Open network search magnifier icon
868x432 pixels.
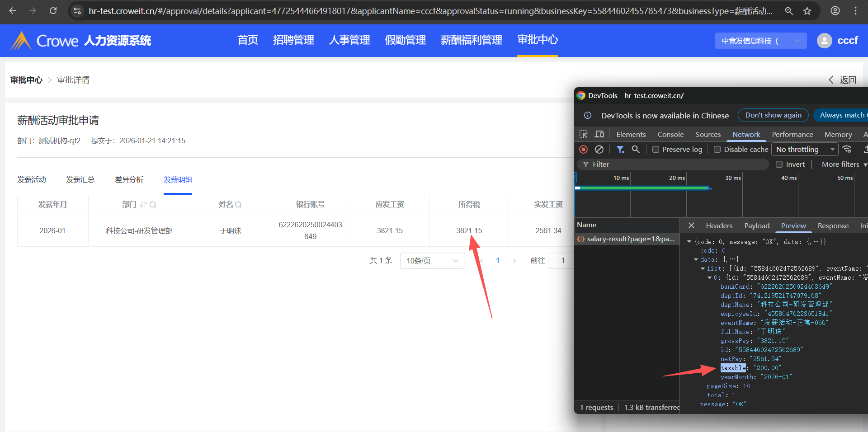[636, 149]
